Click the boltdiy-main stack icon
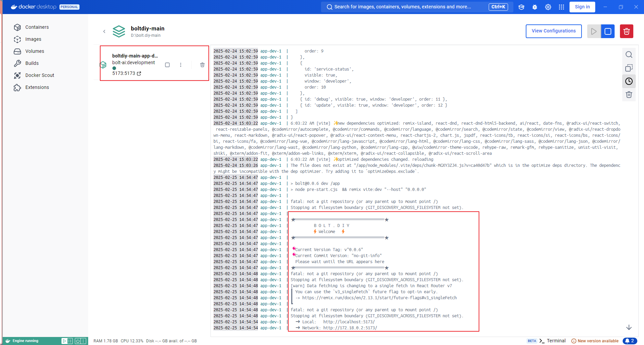The image size is (644, 345). (x=119, y=31)
